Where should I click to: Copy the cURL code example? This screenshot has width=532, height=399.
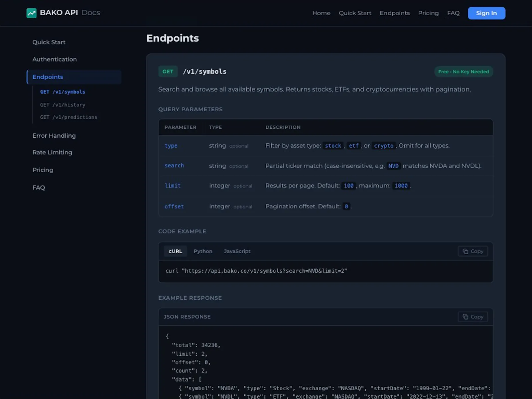[x=473, y=251]
